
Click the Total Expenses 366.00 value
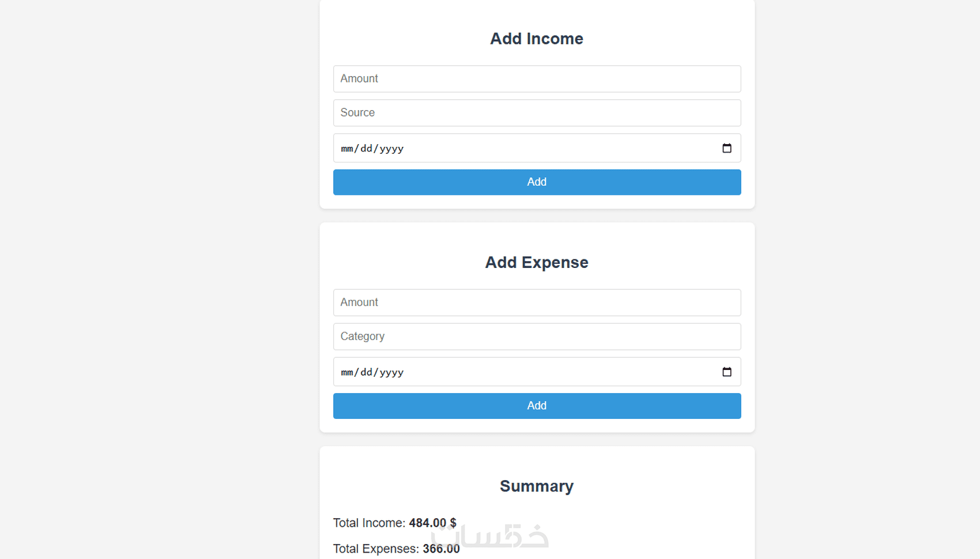[x=441, y=549]
